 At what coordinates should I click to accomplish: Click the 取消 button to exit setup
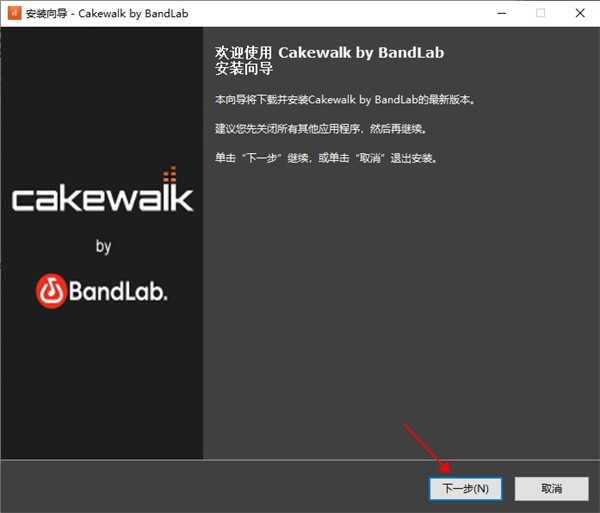[x=551, y=489]
